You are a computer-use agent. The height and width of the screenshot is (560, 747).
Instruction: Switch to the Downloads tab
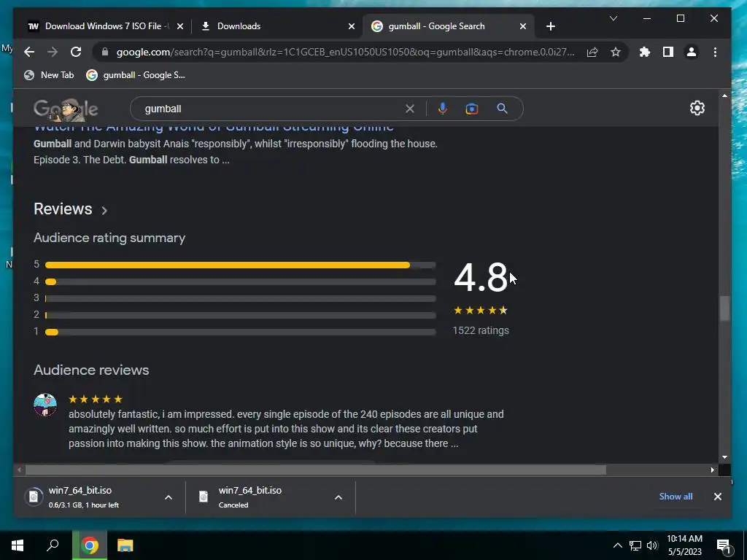276,26
